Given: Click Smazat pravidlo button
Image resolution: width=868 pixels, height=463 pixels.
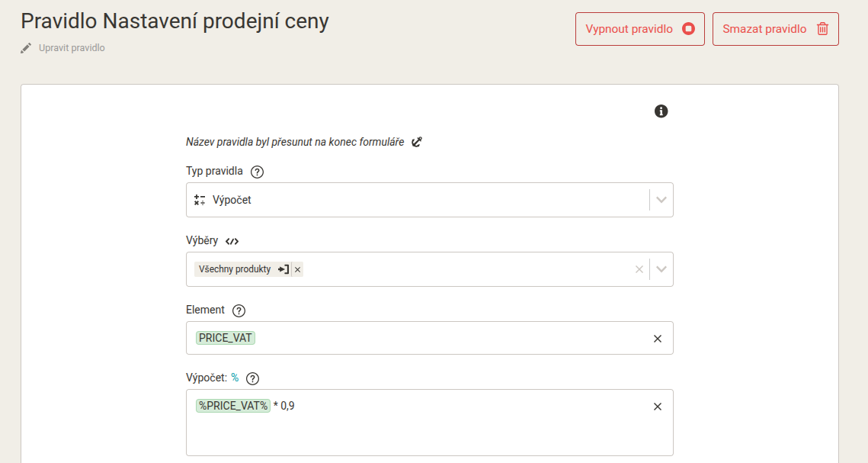Looking at the screenshot, I should [776, 29].
